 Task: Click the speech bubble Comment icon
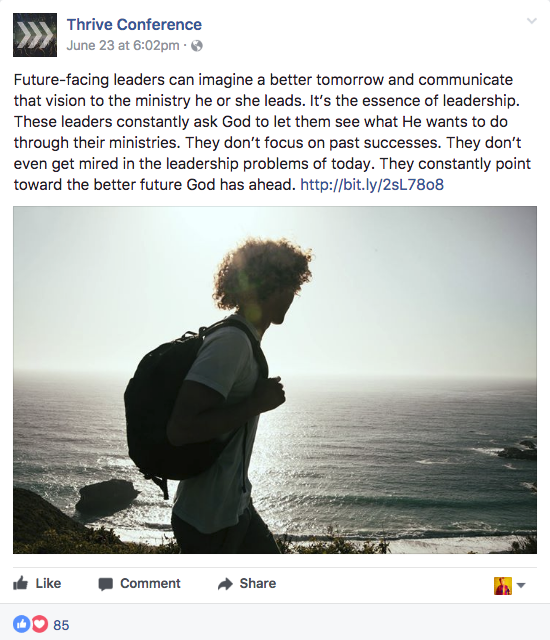[x=105, y=584]
